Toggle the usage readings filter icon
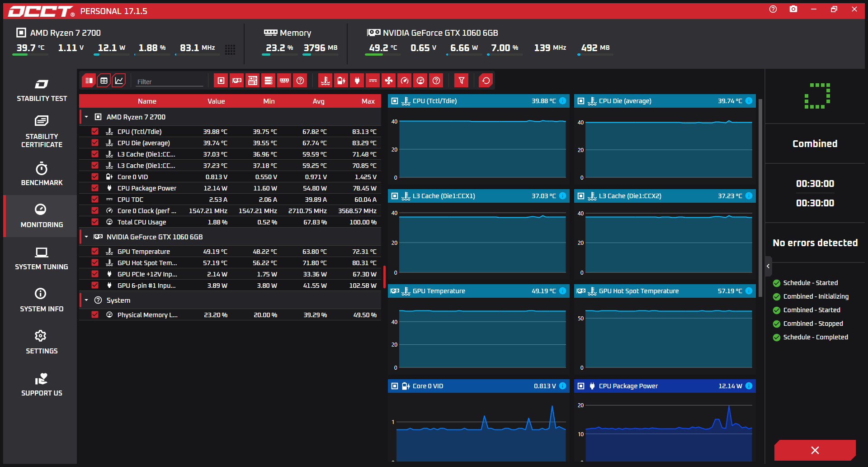868x467 pixels. (420, 81)
